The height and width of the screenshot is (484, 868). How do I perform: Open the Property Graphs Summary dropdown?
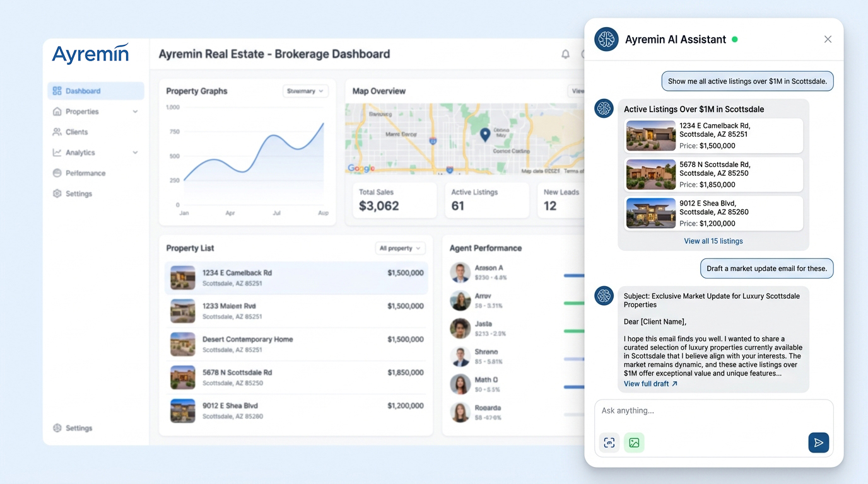pyautogui.click(x=305, y=91)
